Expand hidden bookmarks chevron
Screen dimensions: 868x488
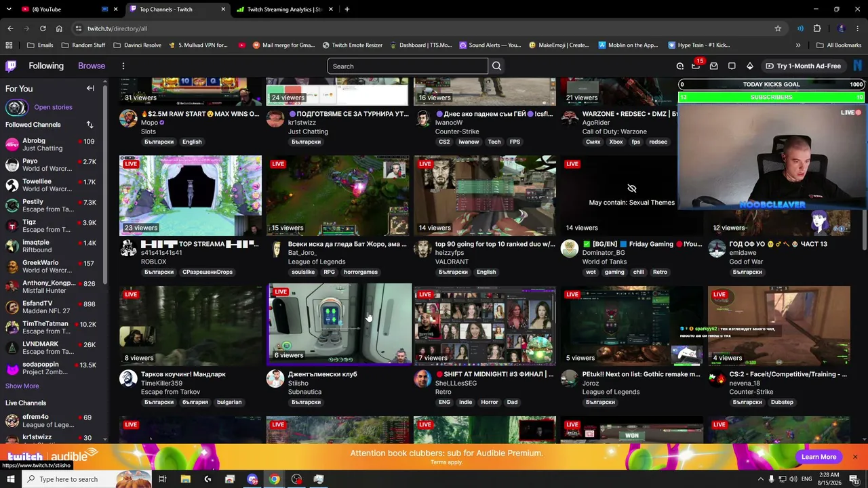pos(798,45)
